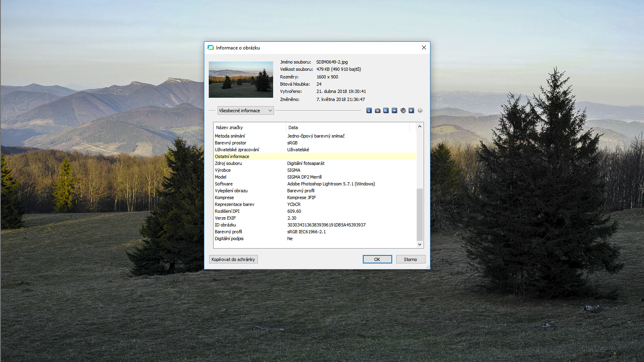Click the grey globe icon

pyautogui.click(x=420, y=110)
